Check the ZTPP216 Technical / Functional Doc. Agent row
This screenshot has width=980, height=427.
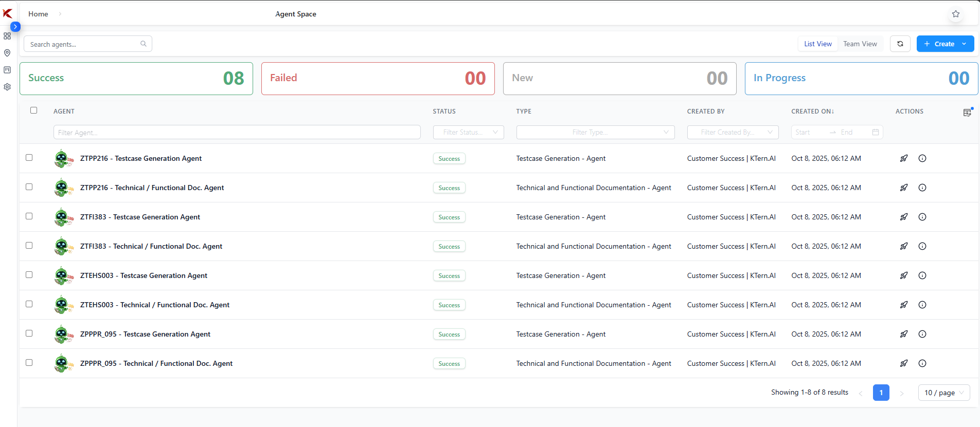coord(29,187)
